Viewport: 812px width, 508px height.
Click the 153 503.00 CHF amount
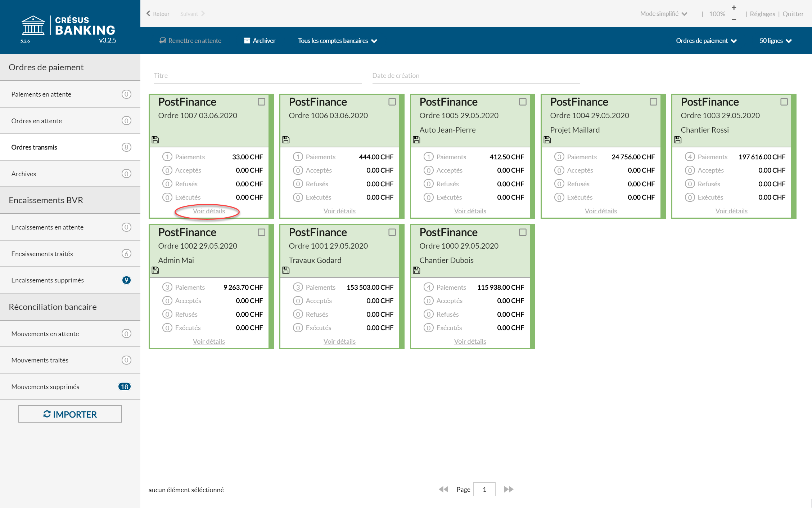pyautogui.click(x=370, y=287)
